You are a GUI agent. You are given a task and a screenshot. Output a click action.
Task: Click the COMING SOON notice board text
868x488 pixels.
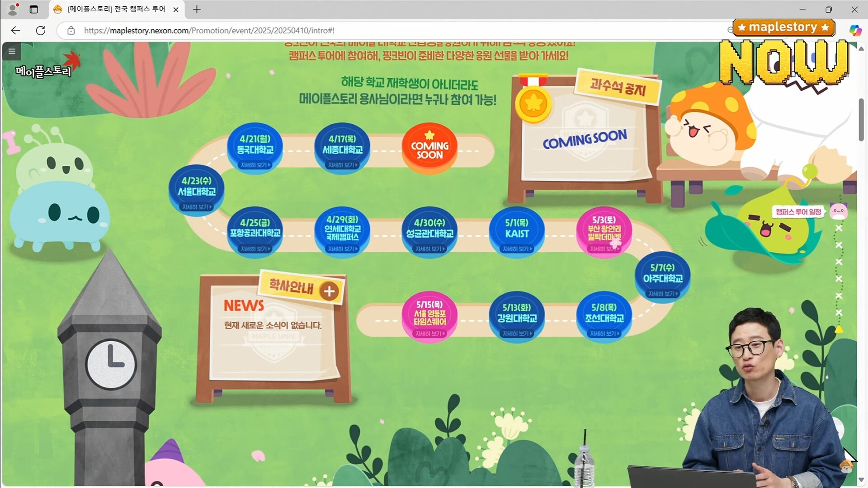585,139
